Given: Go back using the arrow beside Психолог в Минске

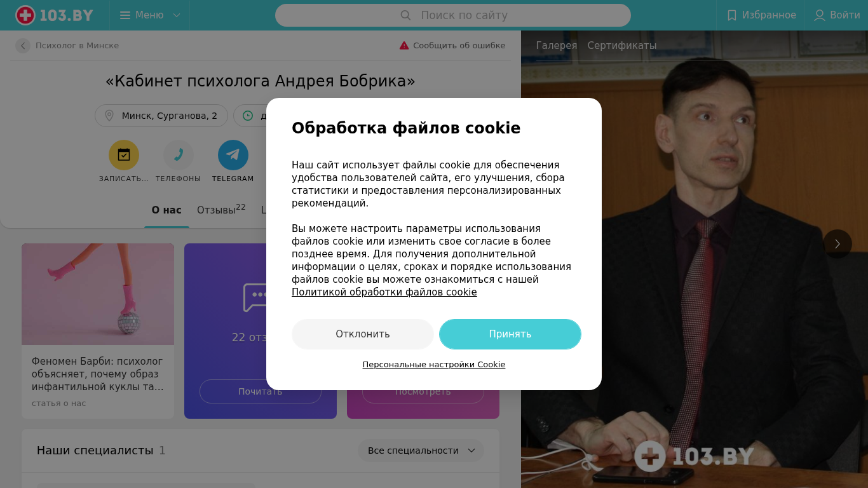Looking at the screenshot, I should click(x=23, y=46).
